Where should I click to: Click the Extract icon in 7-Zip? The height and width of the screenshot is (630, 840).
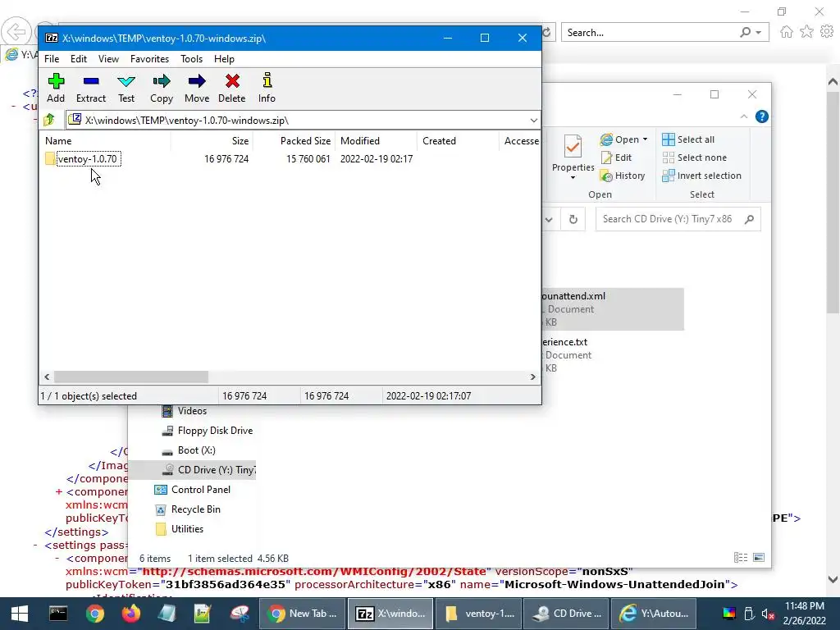(90, 88)
